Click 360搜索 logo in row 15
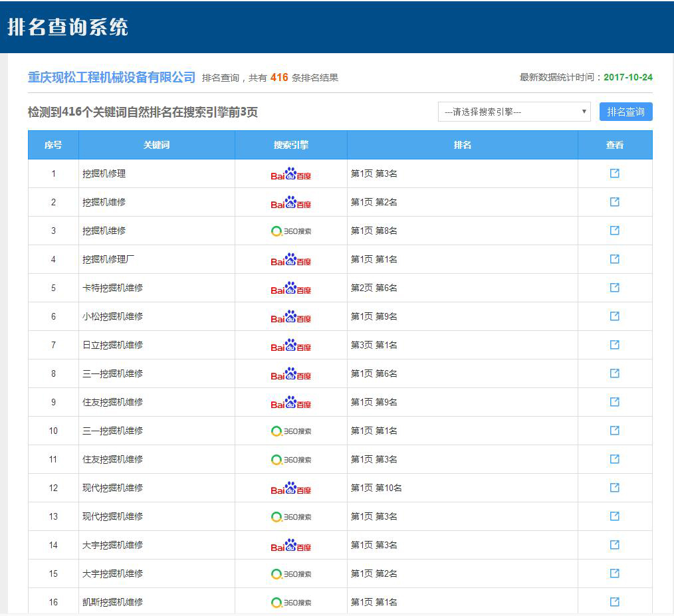674x616 pixels. coord(291,574)
